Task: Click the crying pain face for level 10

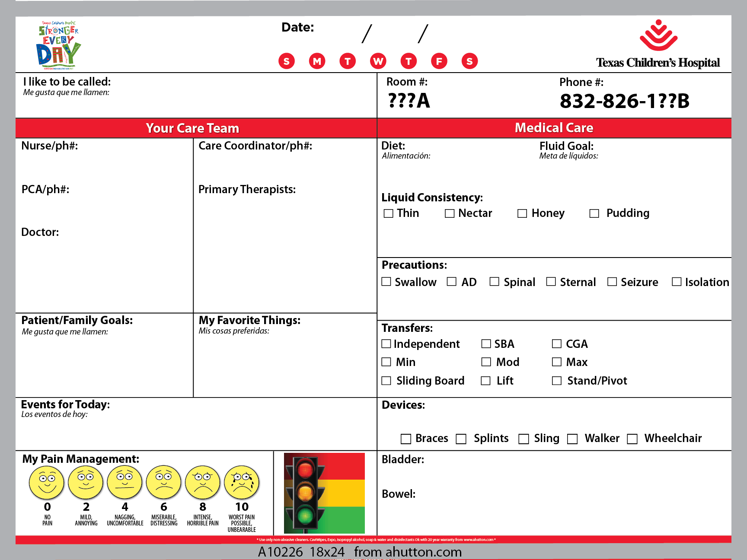Action: pos(242,482)
